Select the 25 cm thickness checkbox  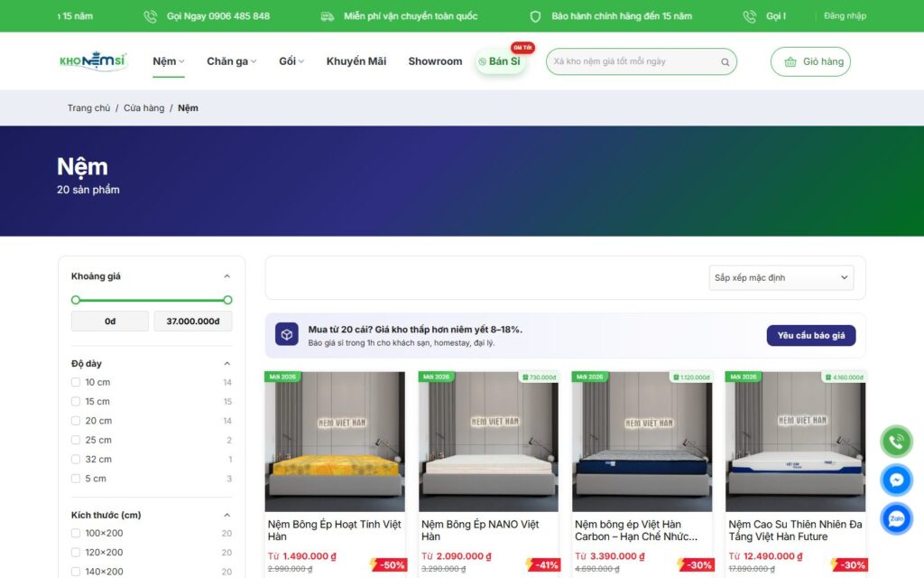point(76,440)
